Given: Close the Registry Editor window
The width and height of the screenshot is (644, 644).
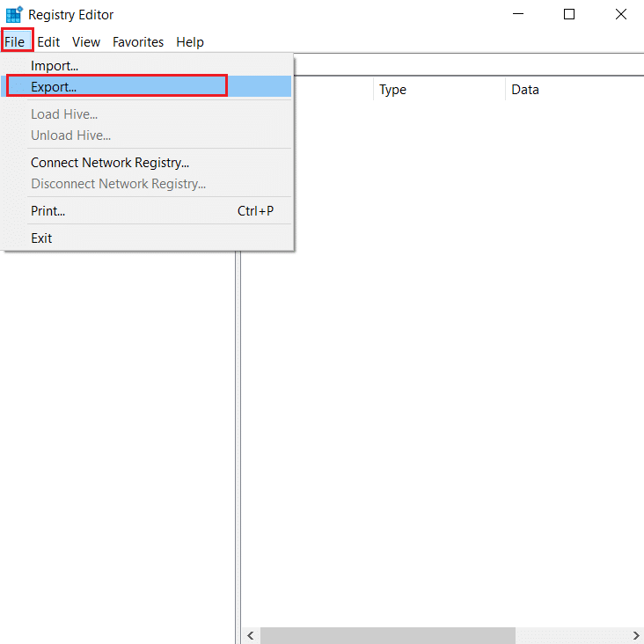Looking at the screenshot, I should point(620,14).
